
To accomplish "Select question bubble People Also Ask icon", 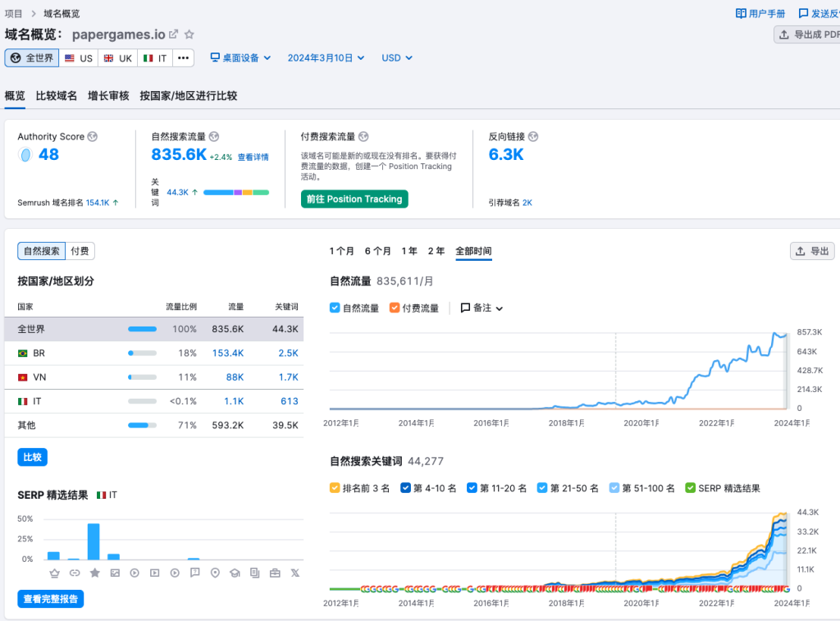I will pyautogui.click(x=195, y=573).
